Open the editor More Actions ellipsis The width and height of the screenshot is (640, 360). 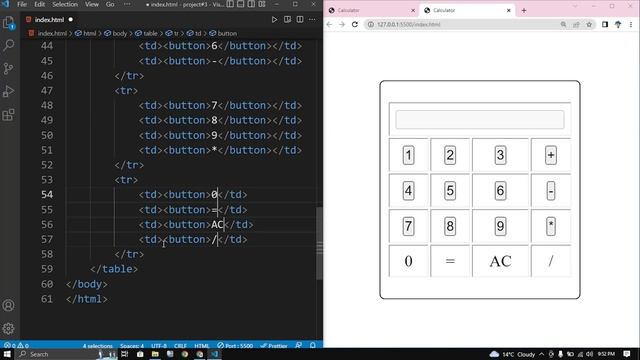312,20
